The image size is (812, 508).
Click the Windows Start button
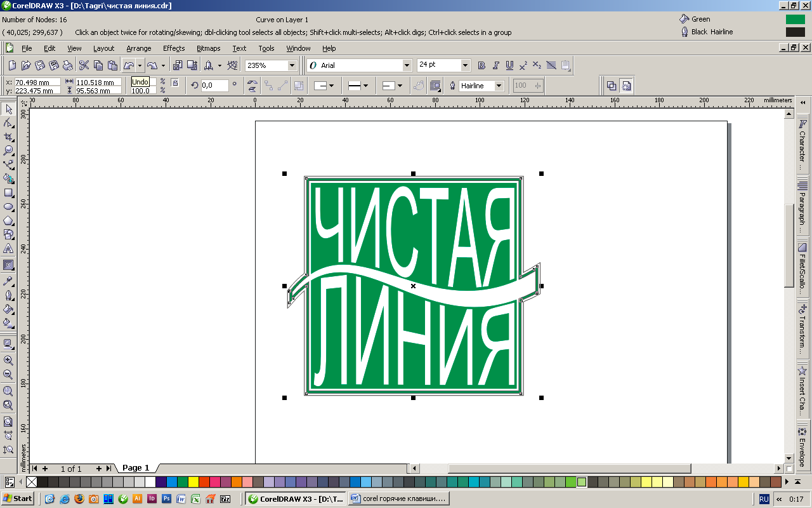[x=18, y=498]
